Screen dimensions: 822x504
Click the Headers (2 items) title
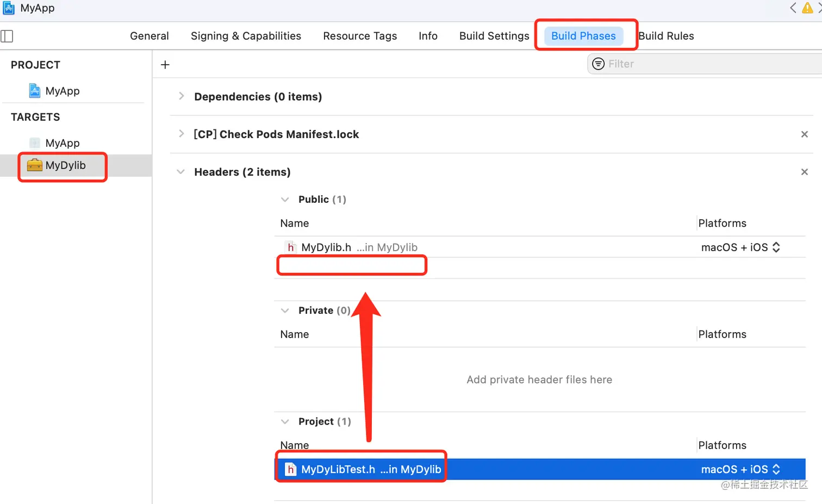click(x=242, y=172)
